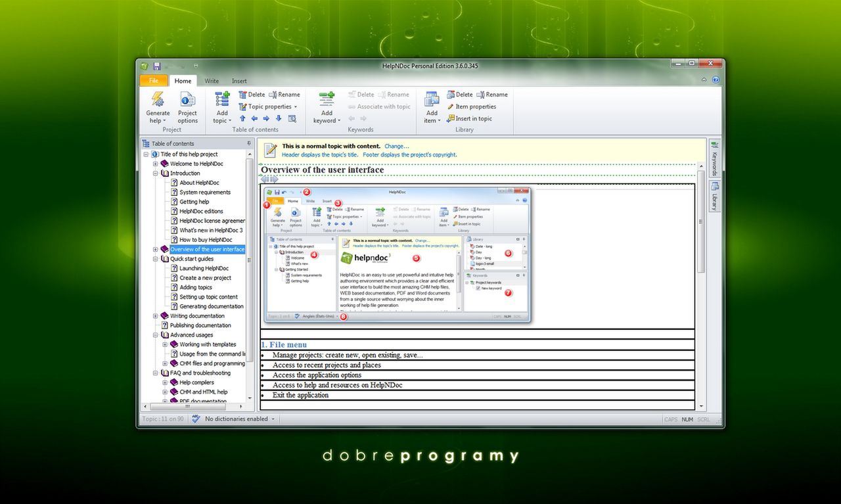Viewport: 841px width, 504px height.
Task: Open the Keywords side panel tab
Action: [x=714, y=158]
